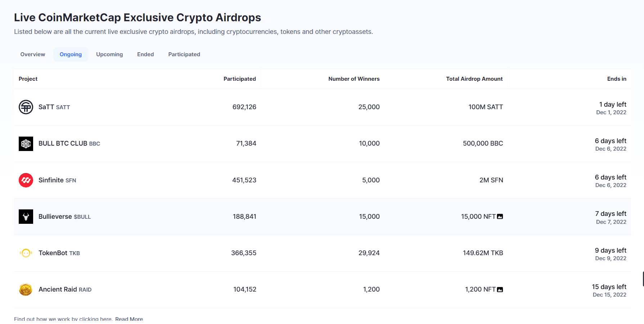Screen dimensions: 644x324
Task: Click the Ends in column header
Action: (x=617, y=79)
